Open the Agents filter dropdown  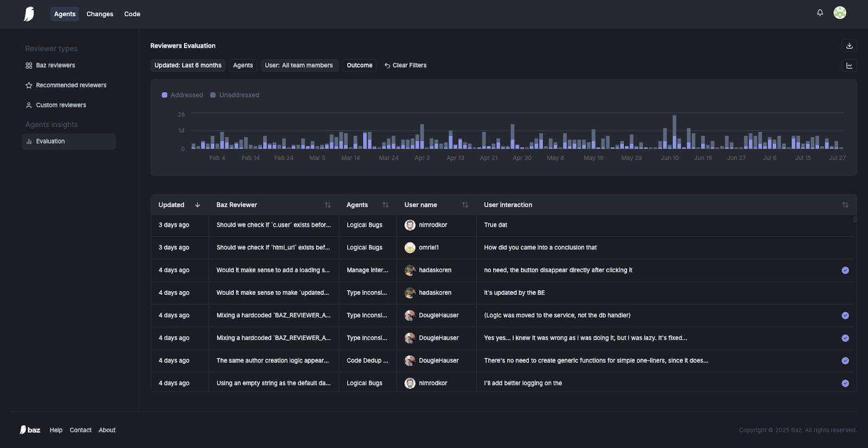[243, 66]
